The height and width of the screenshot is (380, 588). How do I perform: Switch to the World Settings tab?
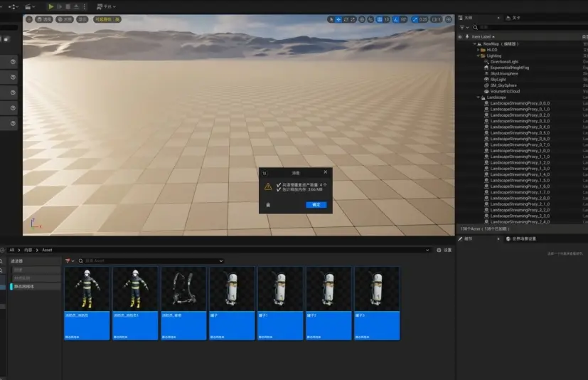click(x=522, y=239)
